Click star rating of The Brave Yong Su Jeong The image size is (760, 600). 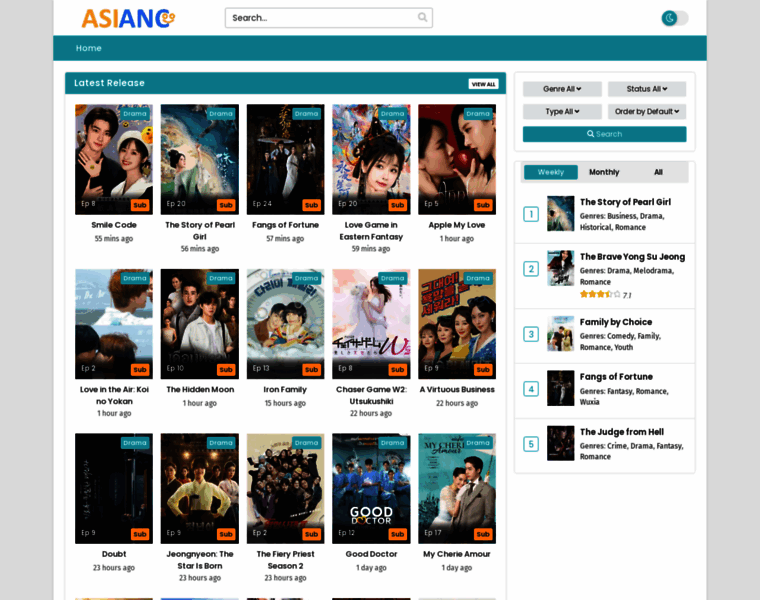600,294
